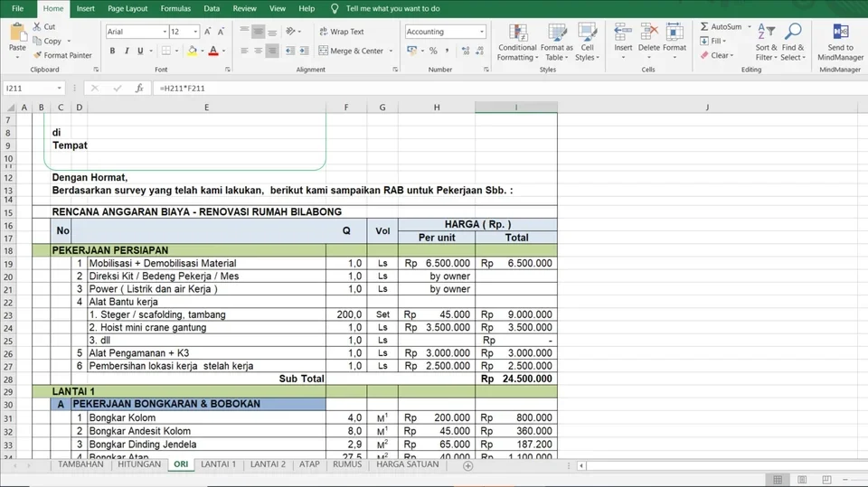Click the Insert Function fx icon
868x487 pixels.
click(x=139, y=88)
